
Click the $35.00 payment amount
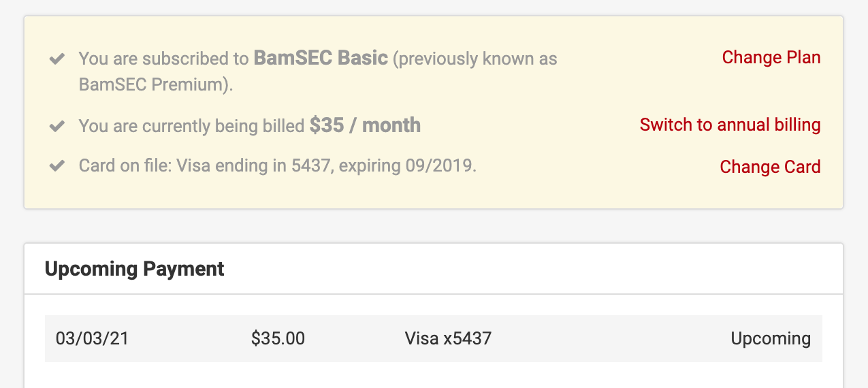click(x=278, y=338)
